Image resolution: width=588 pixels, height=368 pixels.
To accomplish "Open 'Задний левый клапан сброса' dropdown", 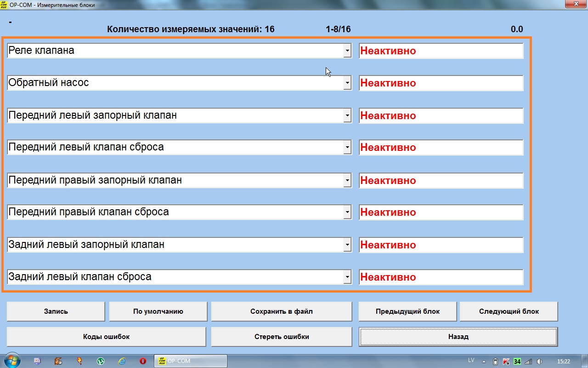I will [x=347, y=277].
